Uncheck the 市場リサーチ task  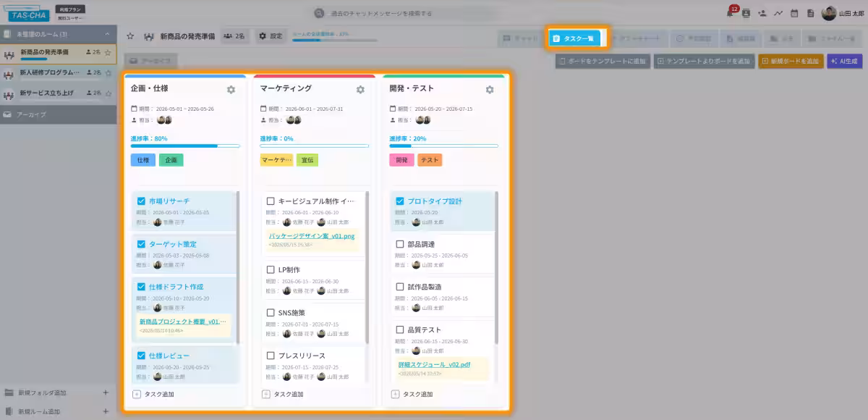(x=141, y=201)
